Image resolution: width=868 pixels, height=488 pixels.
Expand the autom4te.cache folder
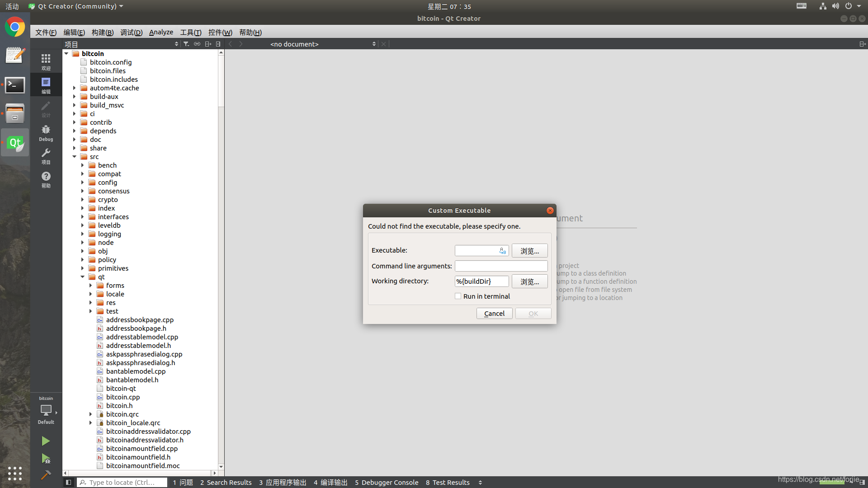75,88
